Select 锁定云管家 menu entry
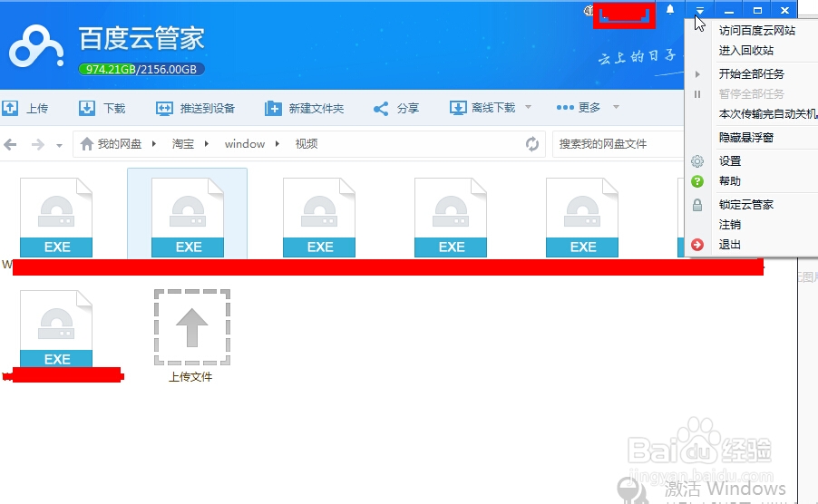The width and height of the screenshot is (818, 504). click(x=746, y=204)
